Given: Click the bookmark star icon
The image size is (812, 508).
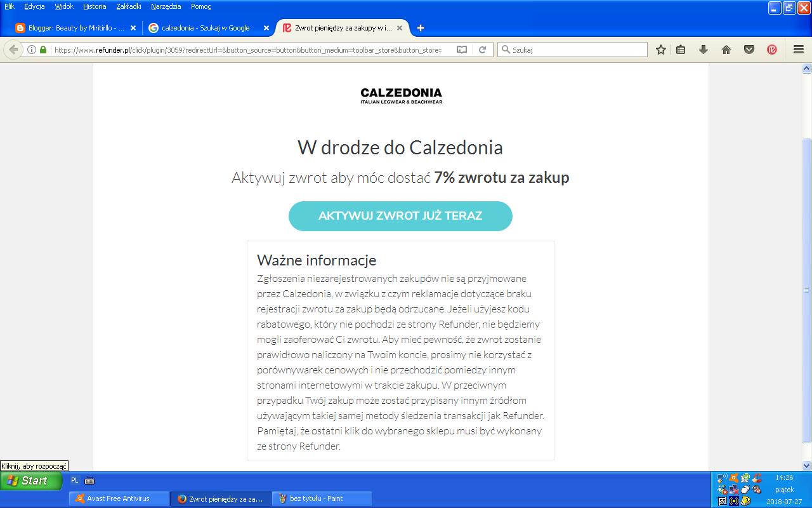Looking at the screenshot, I should click(661, 50).
